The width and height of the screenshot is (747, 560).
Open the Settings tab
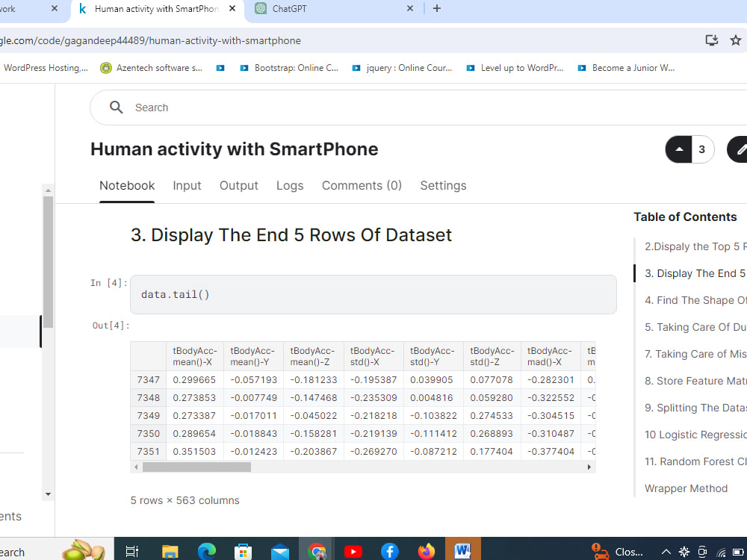tap(443, 185)
